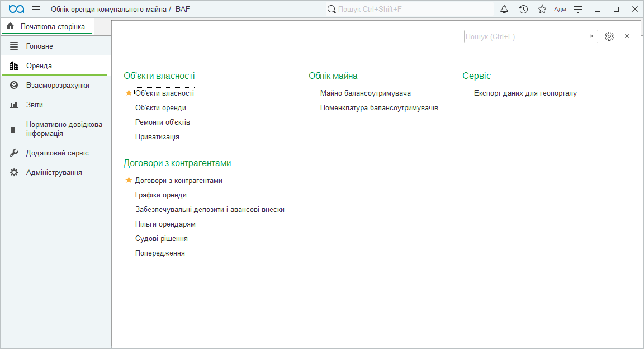Image resolution: width=644 pixels, height=349 pixels.
Task: Open Майно балансоутримувача list
Action: [x=365, y=93]
